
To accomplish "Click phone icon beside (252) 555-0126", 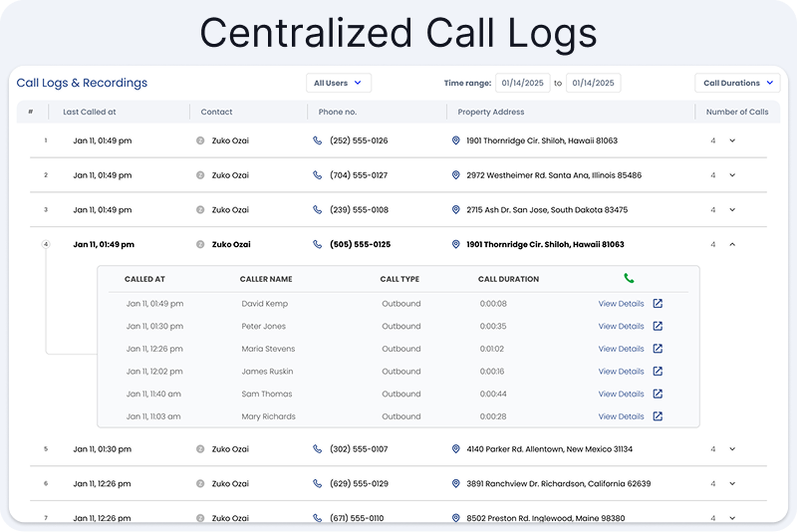I will 317,140.
